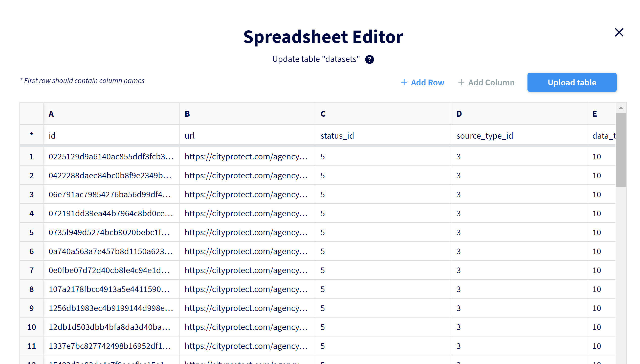Edit the id header cell
640x364 pixels.
[x=111, y=135]
